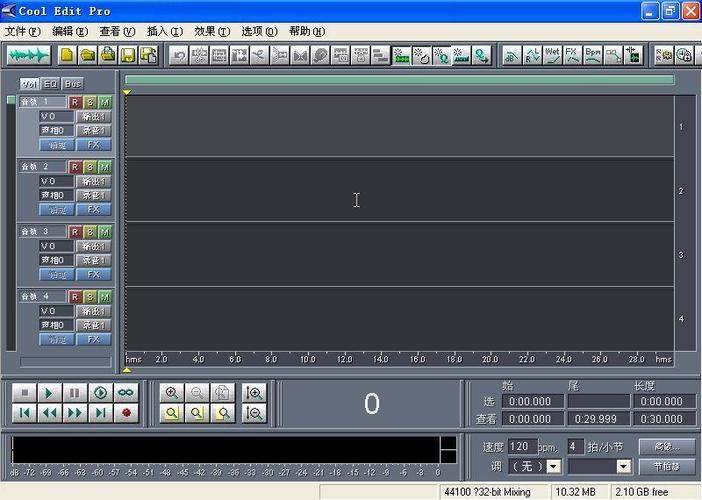Open track 4 FX button
The image size is (702, 500).
click(94, 340)
